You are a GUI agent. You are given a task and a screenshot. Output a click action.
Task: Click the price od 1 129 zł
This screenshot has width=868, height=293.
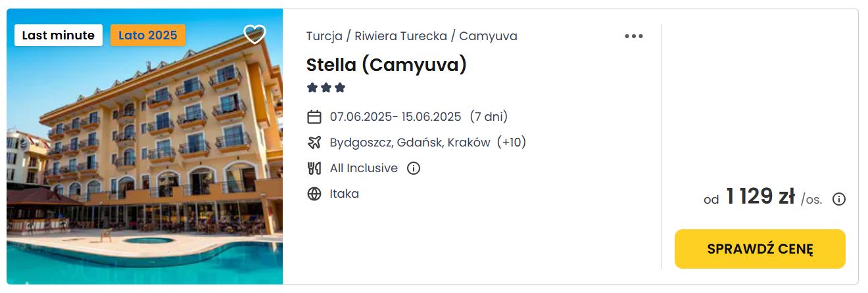750,197
